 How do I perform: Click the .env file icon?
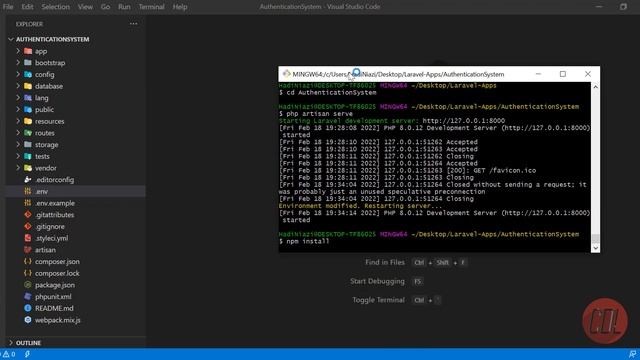pos(28,191)
